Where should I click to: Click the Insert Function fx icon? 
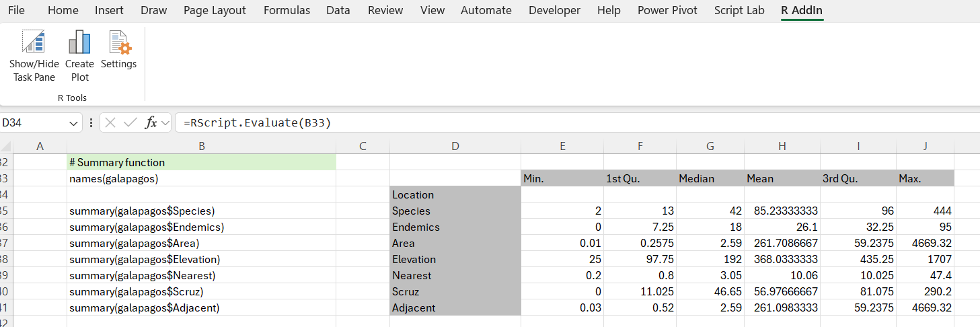coord(151,122)
